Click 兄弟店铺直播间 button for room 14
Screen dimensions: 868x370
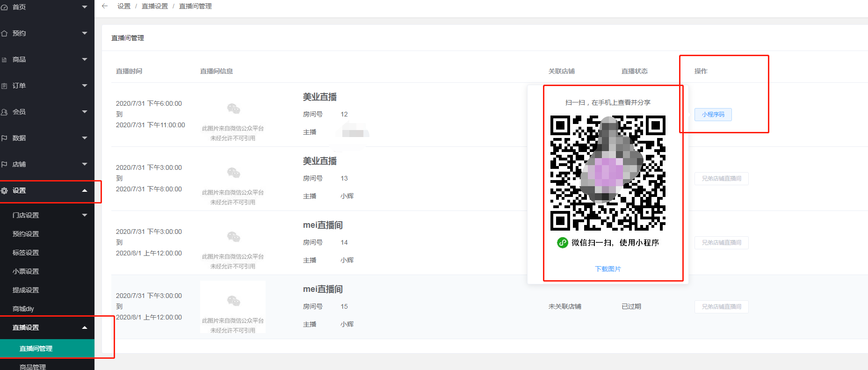(x=721, y=243)
